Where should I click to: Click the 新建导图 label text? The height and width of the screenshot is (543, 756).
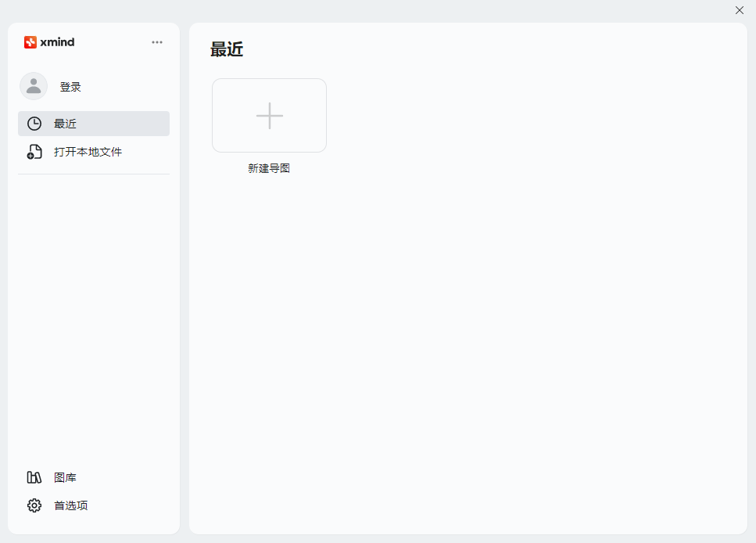pyautogui.click(x=269, y=168)
